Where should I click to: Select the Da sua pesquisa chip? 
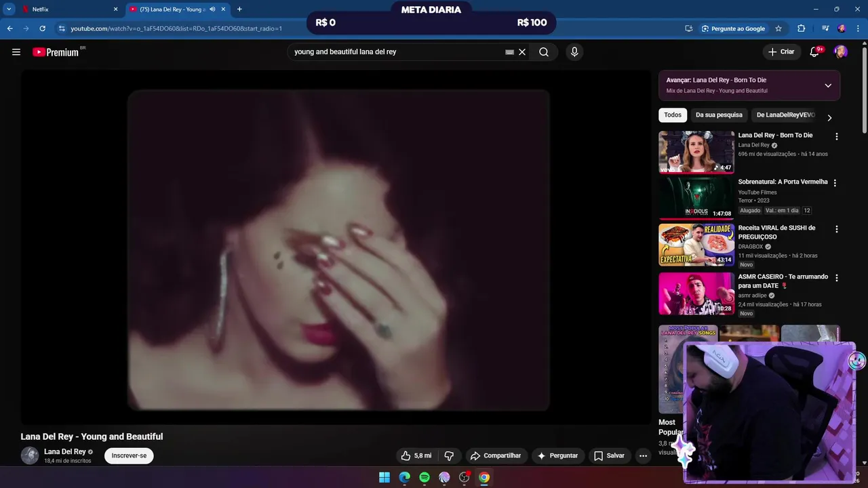(x=719, y=115)
